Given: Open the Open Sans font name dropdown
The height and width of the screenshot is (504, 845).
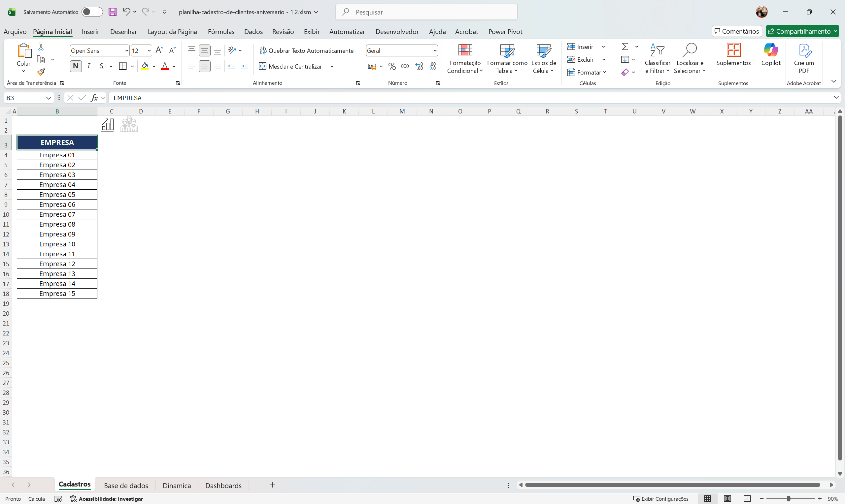Looking at the screenshot, I should tap(127, 50).
